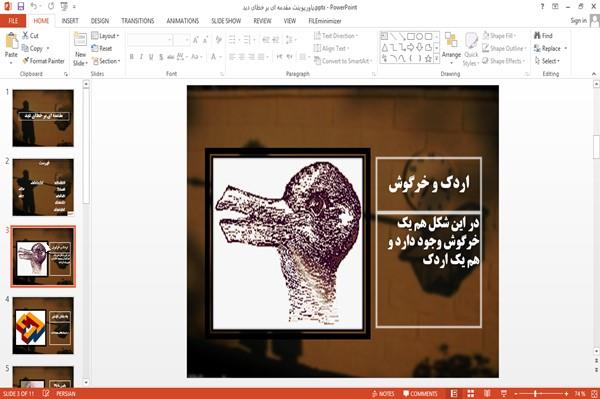Open Comments pane from status bar

(x=420, y=393)
